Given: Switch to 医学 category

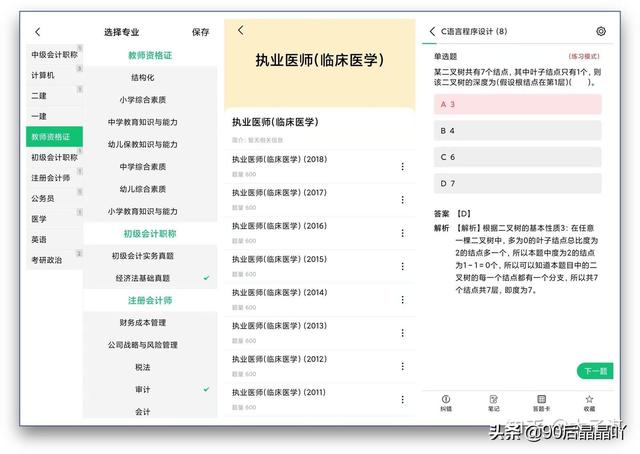Looking at the screenshot, I should (x=54, y=219).
